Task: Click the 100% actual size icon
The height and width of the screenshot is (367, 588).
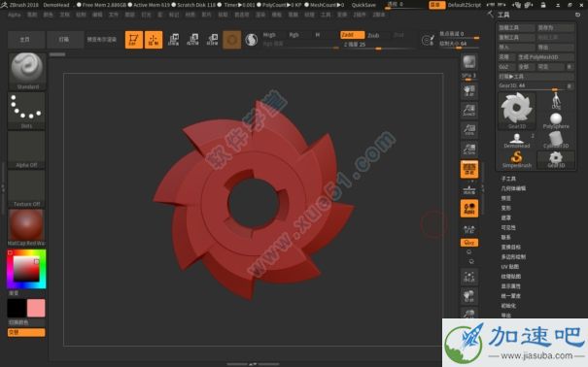Action: [469, 130]
